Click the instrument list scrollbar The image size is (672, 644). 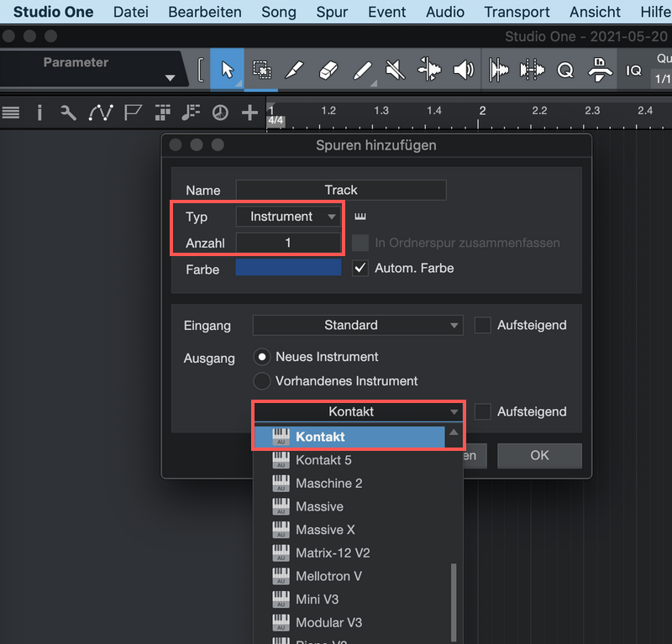[454, 604]
